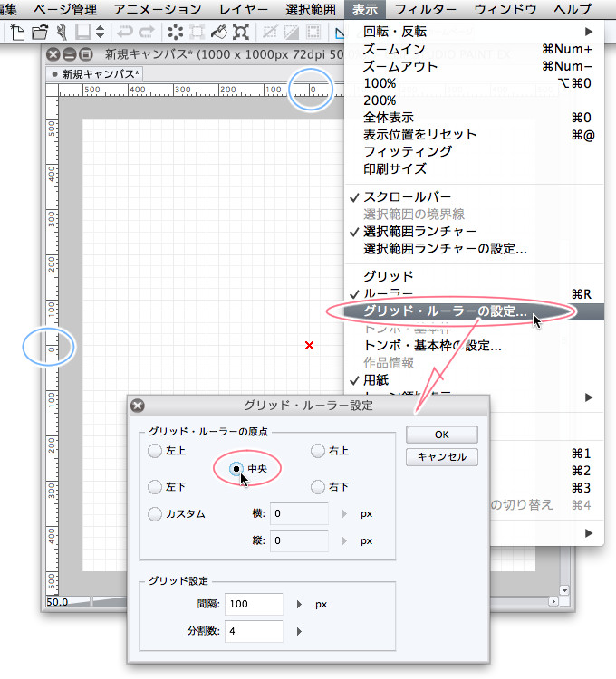Toggle the 用紙 menu item
The width and height of the screenshot is (616, 679).
click(x=474, y=380)
